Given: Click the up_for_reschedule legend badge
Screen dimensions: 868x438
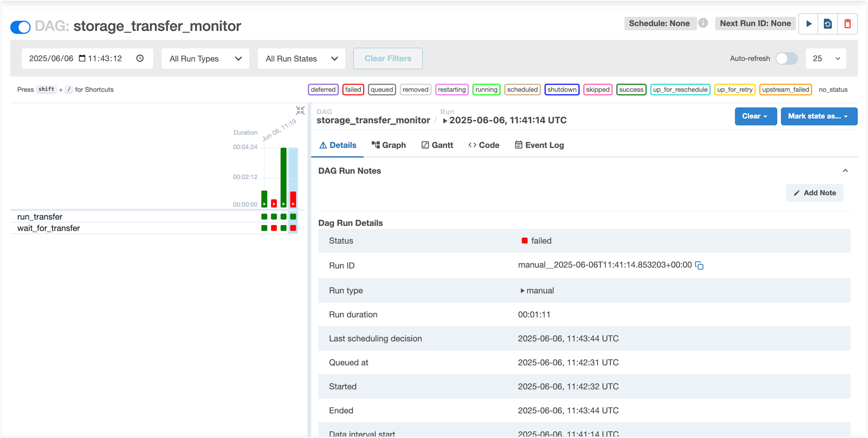Looking at the screenshot, I should (x=681, y=89).
